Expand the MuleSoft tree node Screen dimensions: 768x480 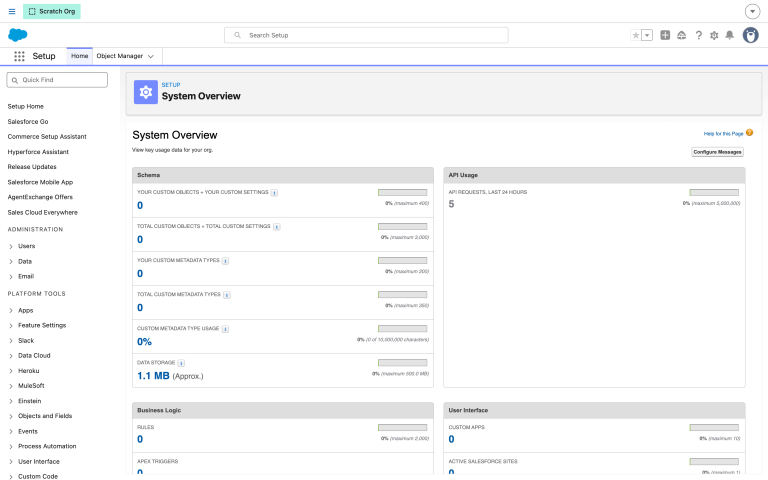[x=11, y=386]
